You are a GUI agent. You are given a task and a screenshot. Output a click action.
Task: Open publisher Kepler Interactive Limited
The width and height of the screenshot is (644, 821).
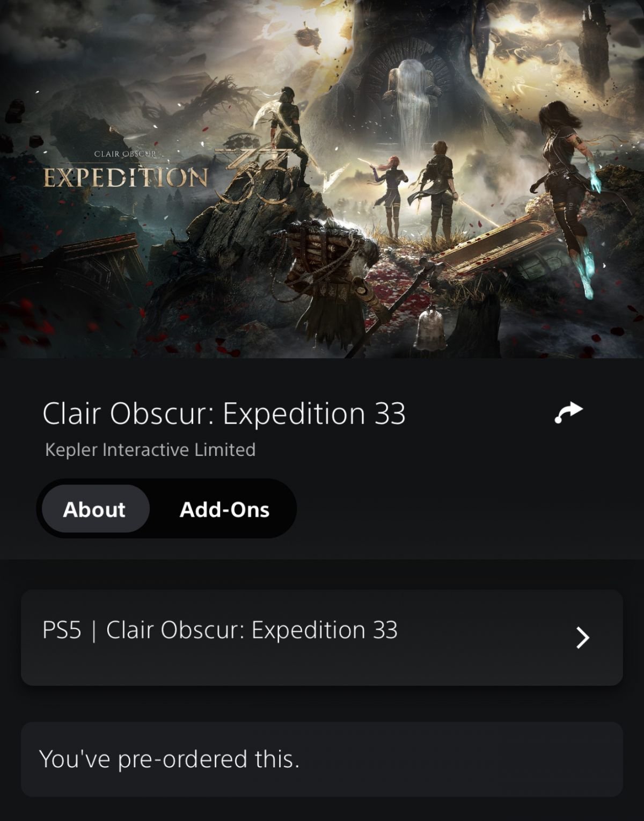[x=150, y=449]
